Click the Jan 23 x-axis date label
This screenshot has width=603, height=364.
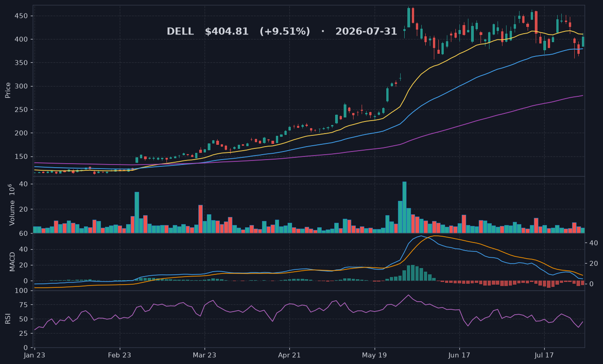35,355
